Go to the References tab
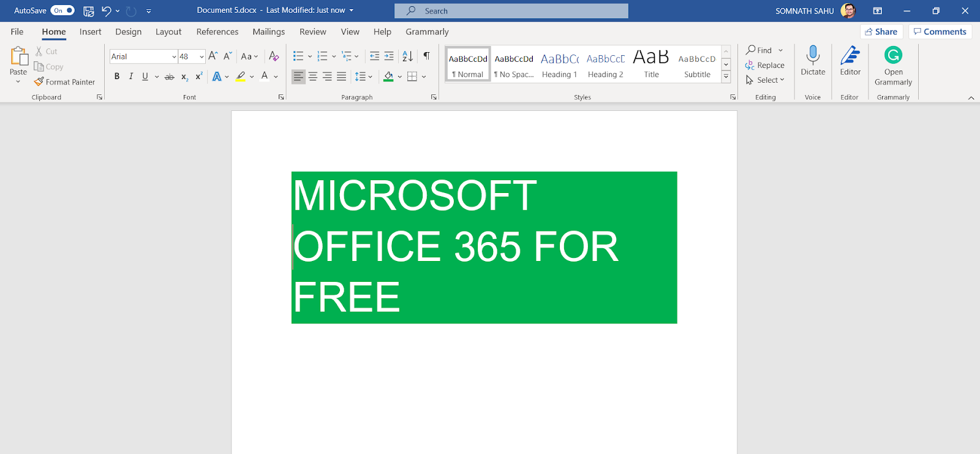Viewport: 980px width, 454px height. [x=217, y=32]
